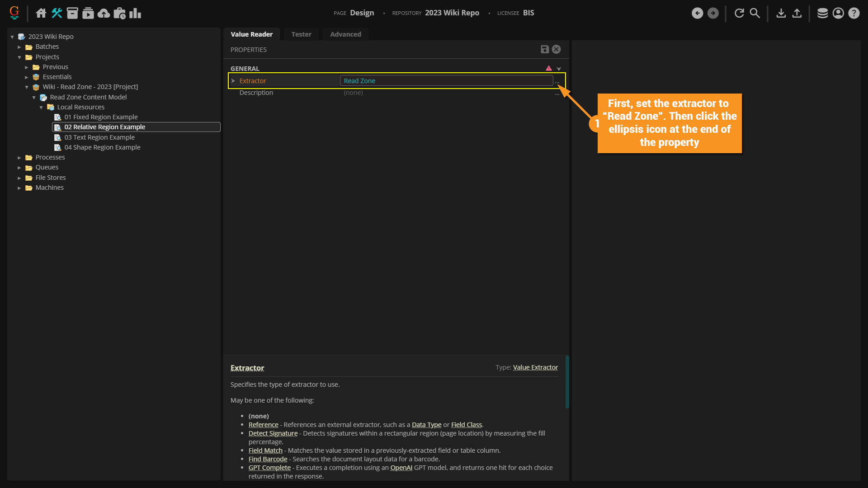Screen dimensions: 868x488
Task: Open the Value Extractor type link
Action: [535, 367]
